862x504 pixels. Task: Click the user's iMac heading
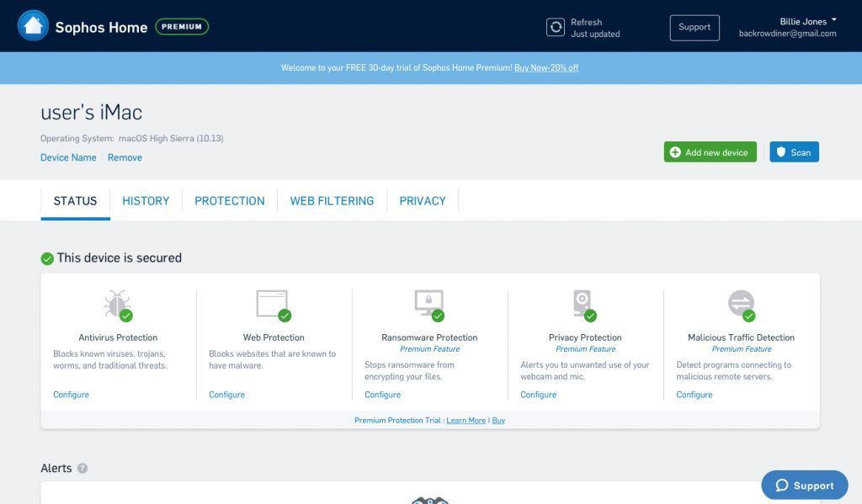tap(91, 113)
